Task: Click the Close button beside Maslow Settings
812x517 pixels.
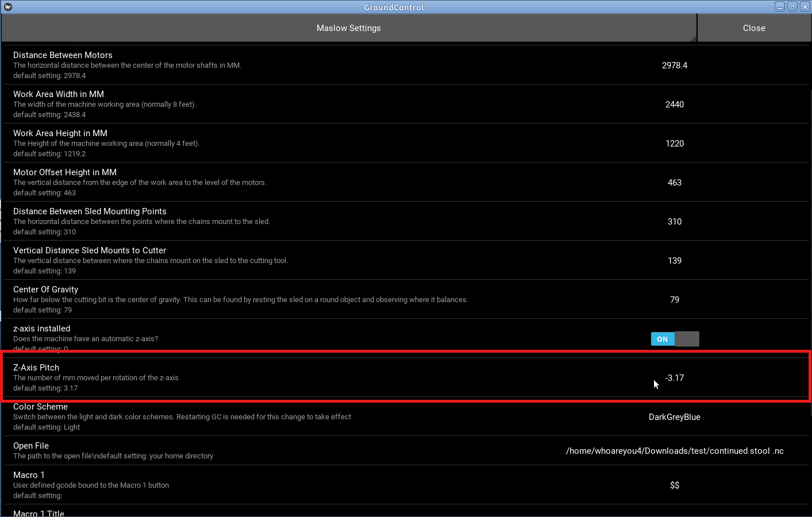Action: coord(754,28)
